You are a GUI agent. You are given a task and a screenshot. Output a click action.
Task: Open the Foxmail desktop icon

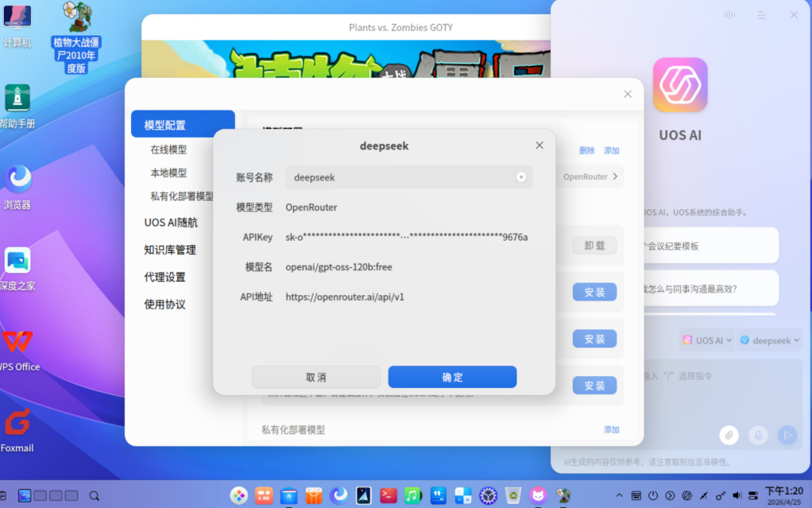tap(17, 431)
